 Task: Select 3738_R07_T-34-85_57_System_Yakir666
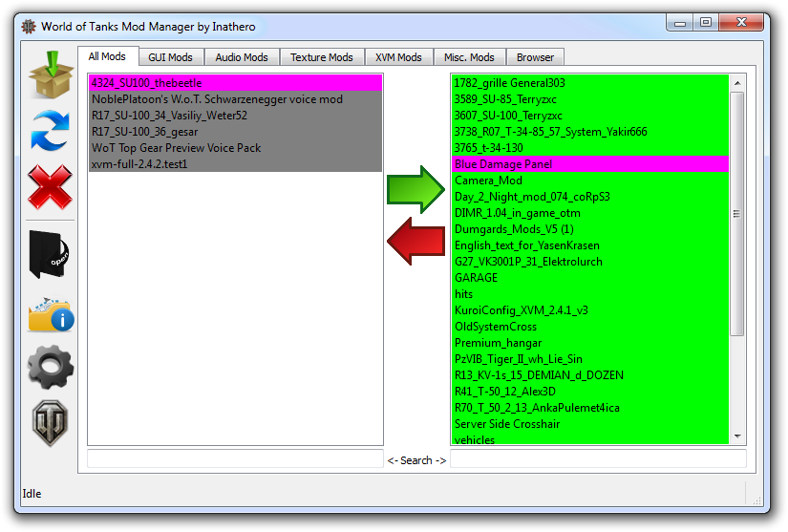tap(590, 132)
